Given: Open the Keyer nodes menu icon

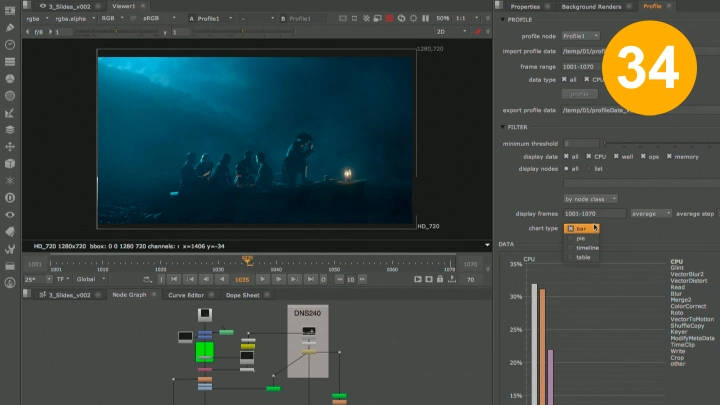Looking at the screenshot, I should pos(10,113).
